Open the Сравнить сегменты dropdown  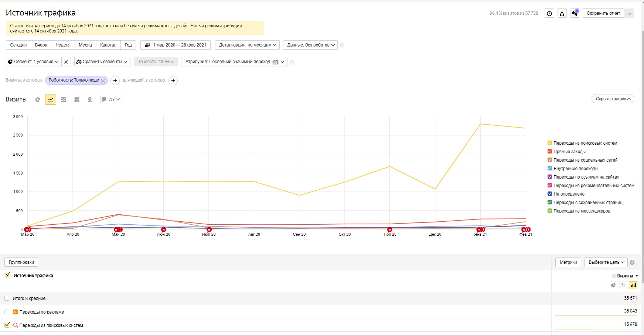pyautogui.click(x=102, y=62)
